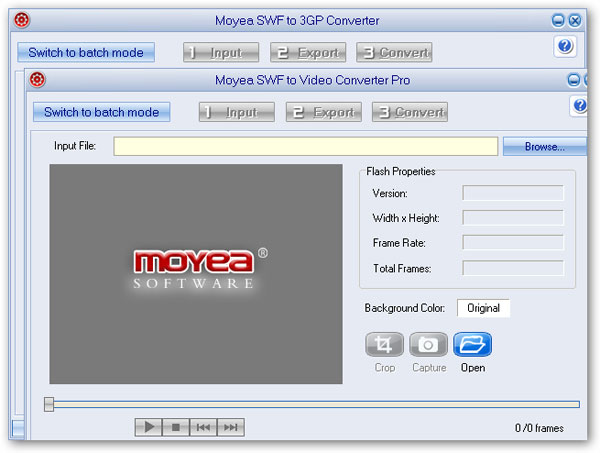Click the red Moyea logo icon of Video Converter Pro
The image size is (600, 453).
click(x=37, y=80)
